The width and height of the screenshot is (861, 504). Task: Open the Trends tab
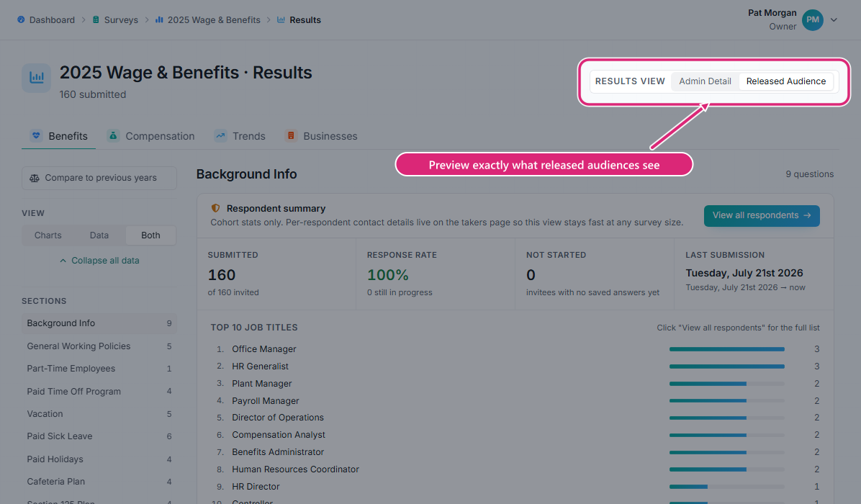[240, 136]
